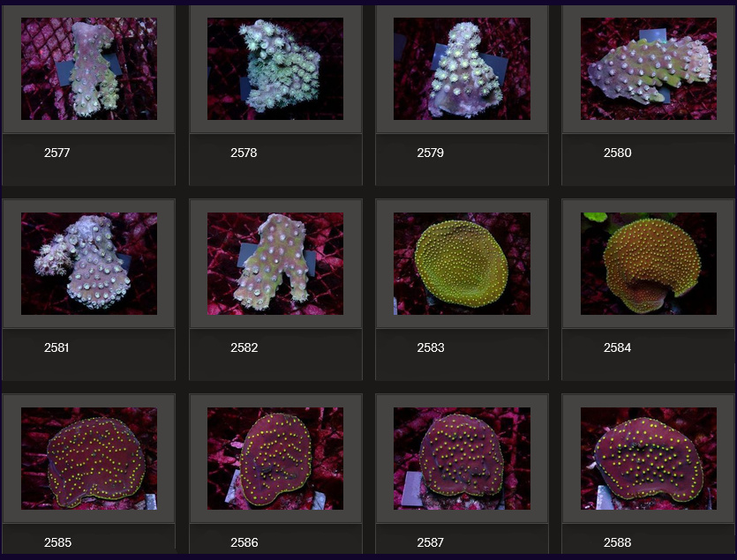Open coral thumbnail 2580

click(x=649, y=69)
